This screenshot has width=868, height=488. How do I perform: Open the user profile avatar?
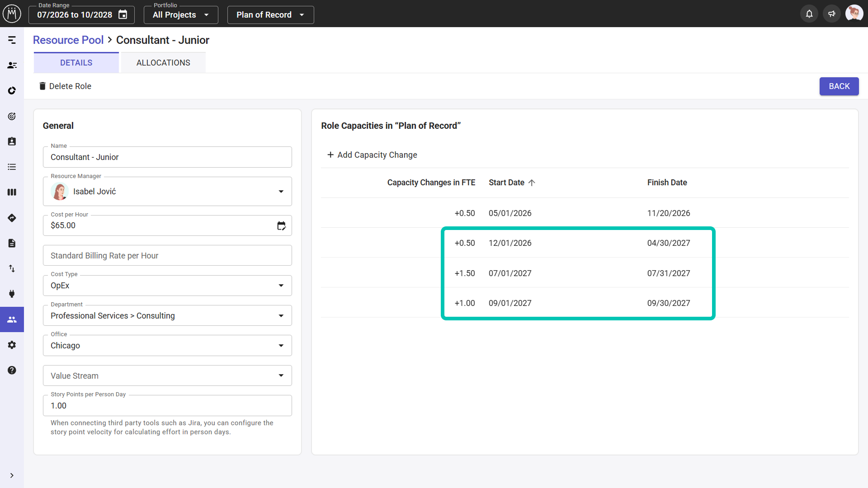click(854, 14)
